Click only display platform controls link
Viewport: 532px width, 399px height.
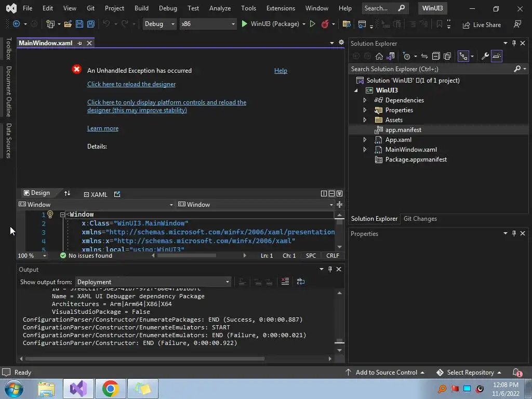167,106
